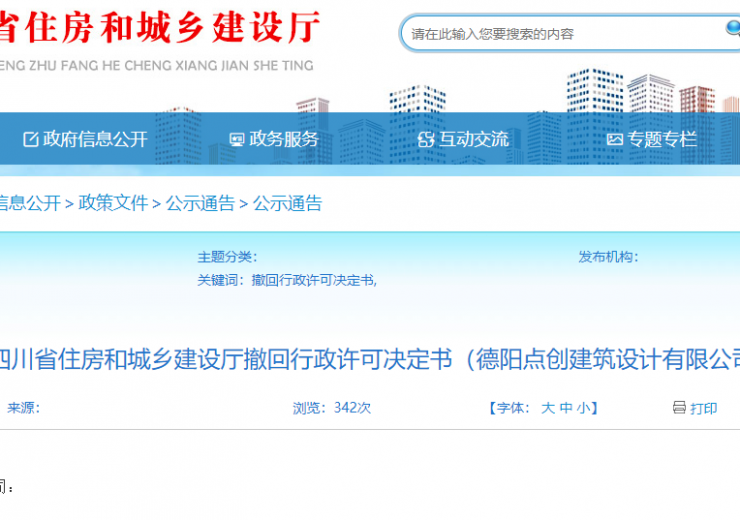Image resolution: width=740 pixels, height=520 pixels.
Task: Click the red 住房和城乡建设厅 site logo
Action: coord(160,28)
